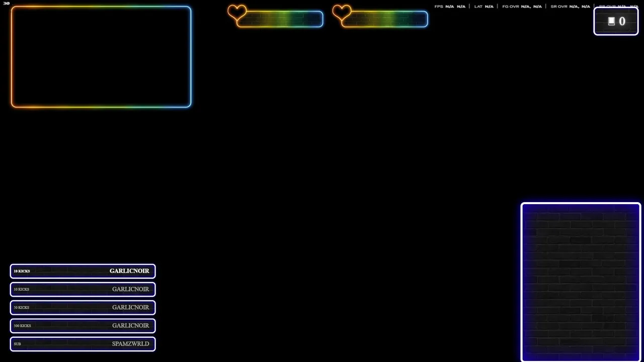Viewport: 644px width, 362px height.
Task: Select the 500 KICKS GARLICNOIR row
Action: click(x=83, y=325)
